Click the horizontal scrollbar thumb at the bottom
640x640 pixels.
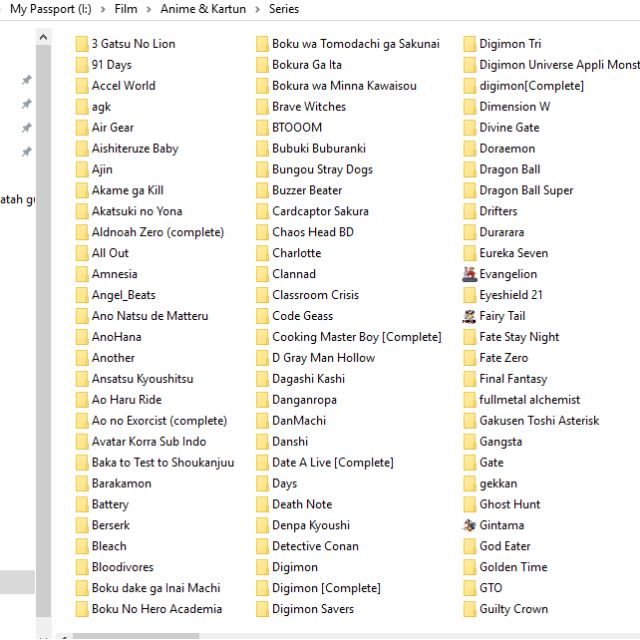click(136, 636)
